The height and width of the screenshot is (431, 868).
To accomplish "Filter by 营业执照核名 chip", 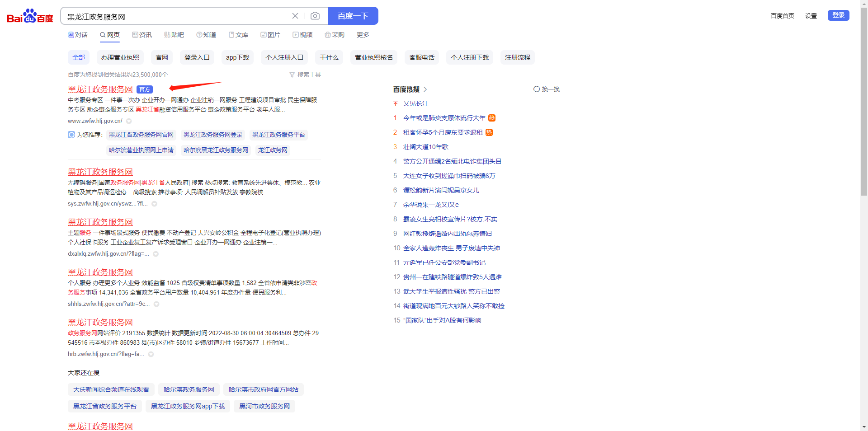I will tap(374, 57).
